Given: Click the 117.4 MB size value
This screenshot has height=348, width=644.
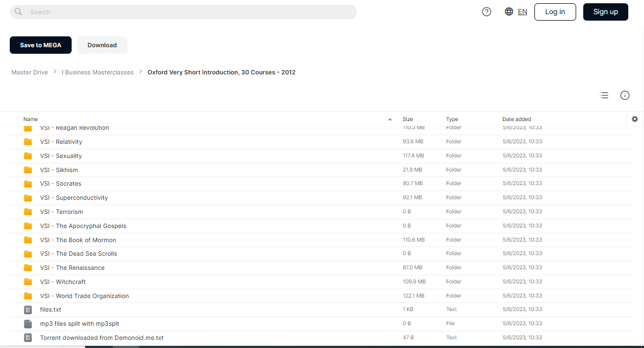Looking at the screenshot, I should pyautogui.click(x=413, y=155).
